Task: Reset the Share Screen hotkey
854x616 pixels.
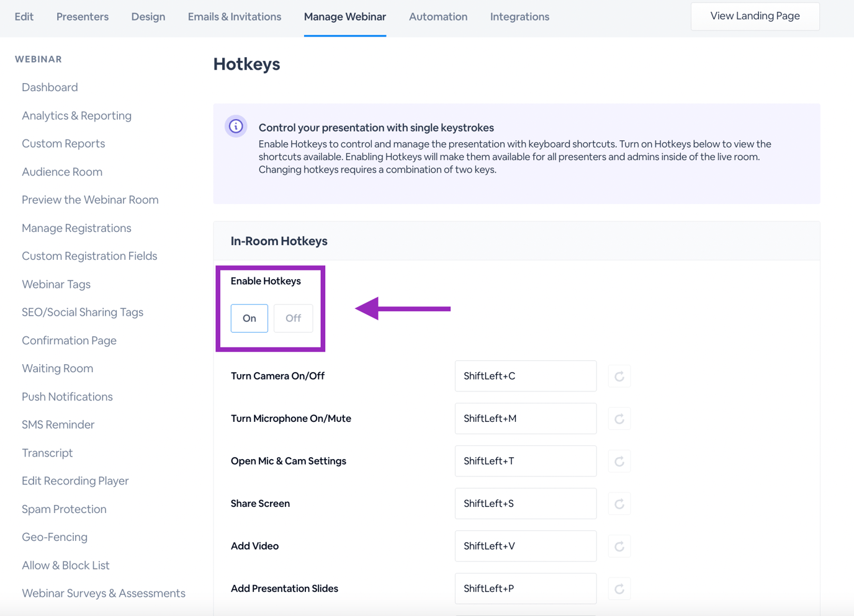Action: (619, 504)
